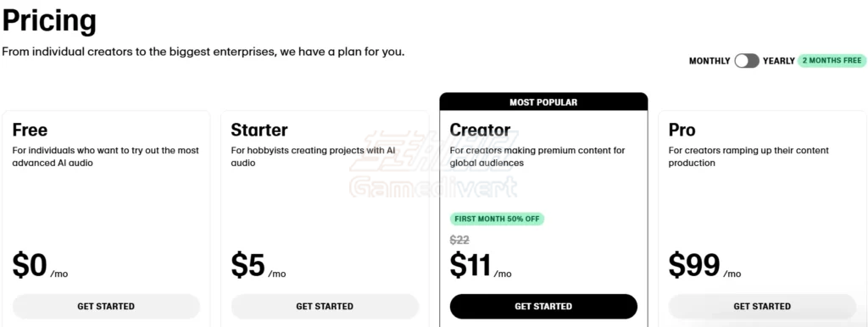Image resolution: width=868 pixels, height=327 pixels.
Task: Toggle the monthly/yearly billing switch
Action: click(746, 61)
